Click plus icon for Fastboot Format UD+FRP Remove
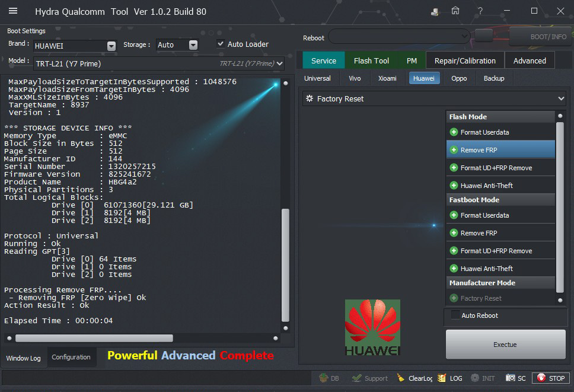 point(454,251)
